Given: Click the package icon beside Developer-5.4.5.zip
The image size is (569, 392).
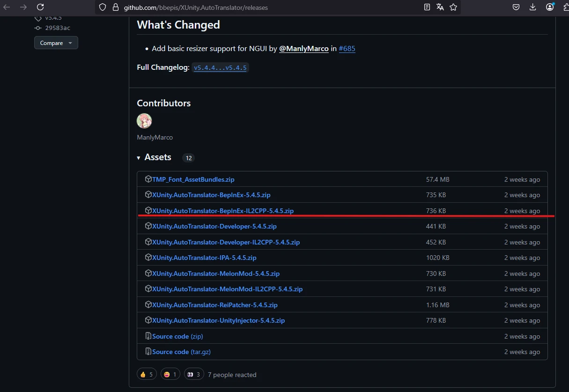Looking at the screenshot, I should point(148,226).
